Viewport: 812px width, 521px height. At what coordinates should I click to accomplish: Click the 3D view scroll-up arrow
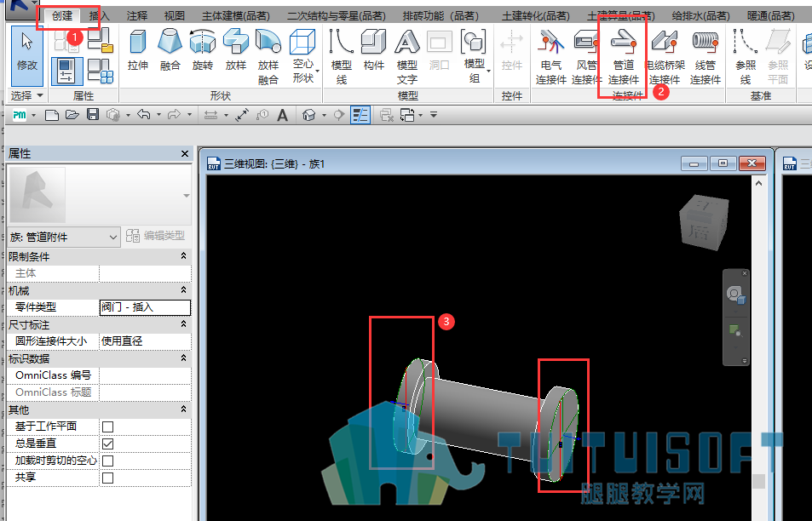[758, 184]
